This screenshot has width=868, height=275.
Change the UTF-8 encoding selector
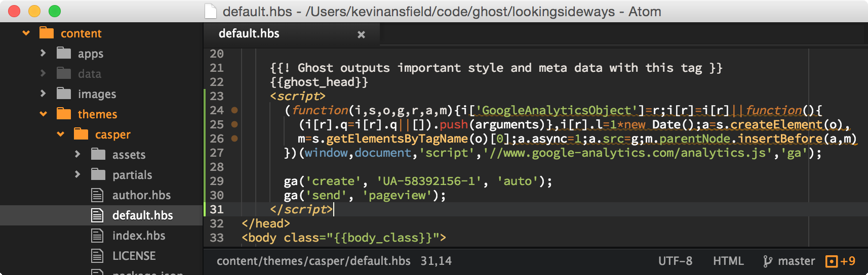point(675,261)
